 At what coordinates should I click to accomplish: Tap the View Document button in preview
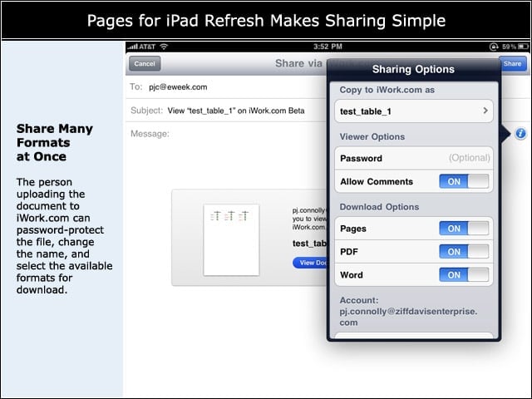[x=309, y=263]
